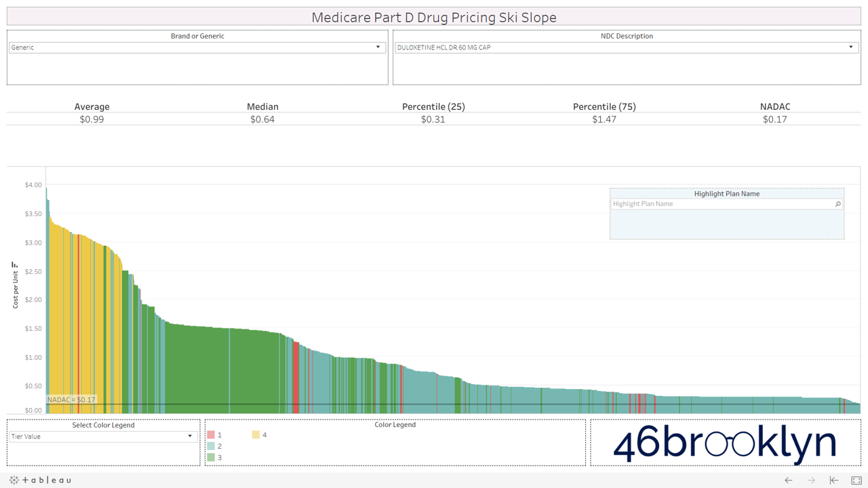Click the tallest teal bar at chart start

[47, 301]
